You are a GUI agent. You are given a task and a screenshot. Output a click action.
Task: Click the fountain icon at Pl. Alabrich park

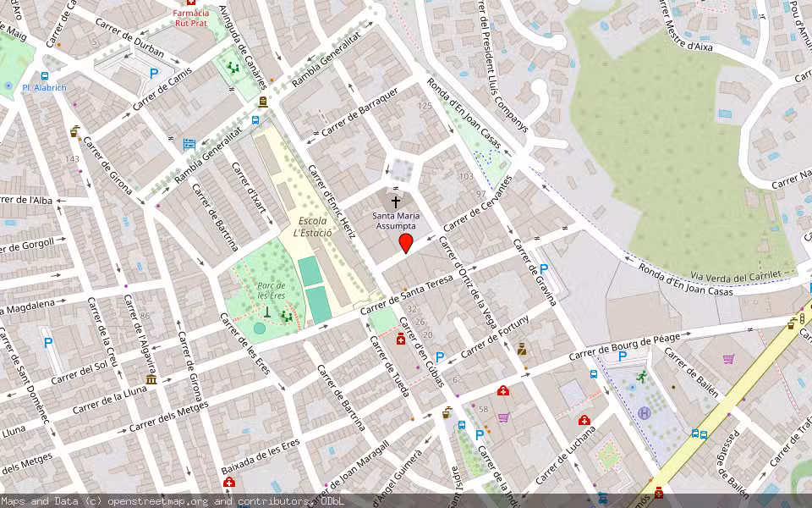coord(8,86)
